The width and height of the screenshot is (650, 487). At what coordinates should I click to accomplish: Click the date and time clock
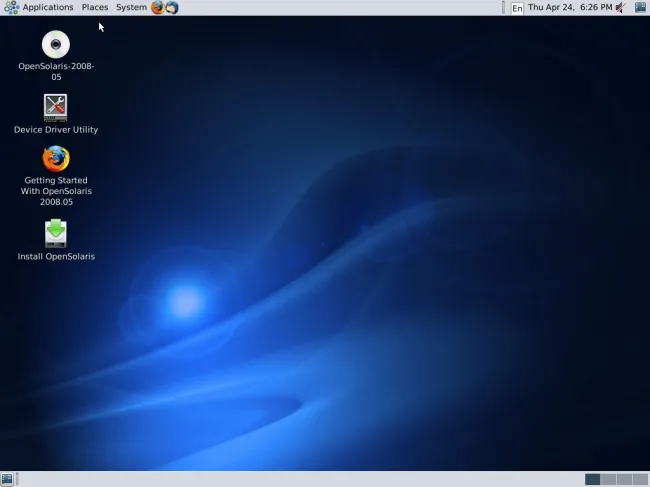[570, 7]
